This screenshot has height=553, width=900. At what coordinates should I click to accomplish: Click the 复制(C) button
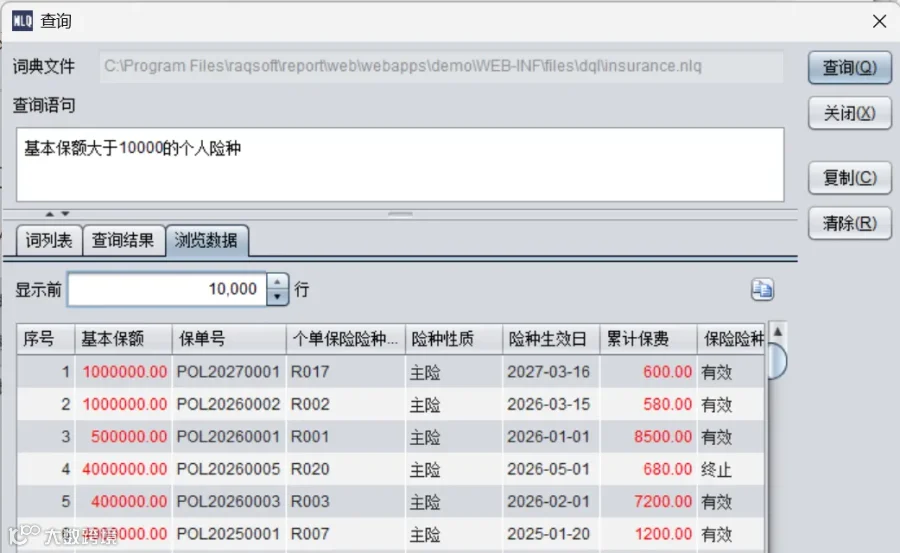click(x=849, y=177)
